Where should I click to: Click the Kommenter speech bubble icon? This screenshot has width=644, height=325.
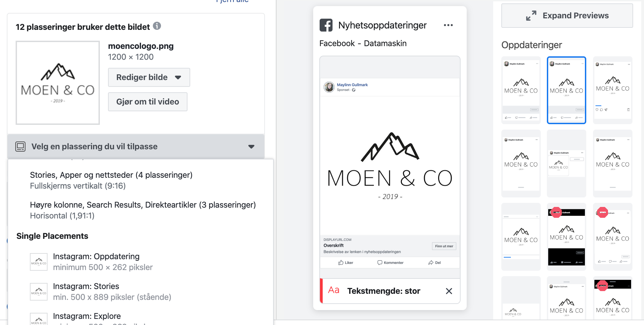point(380,263)
